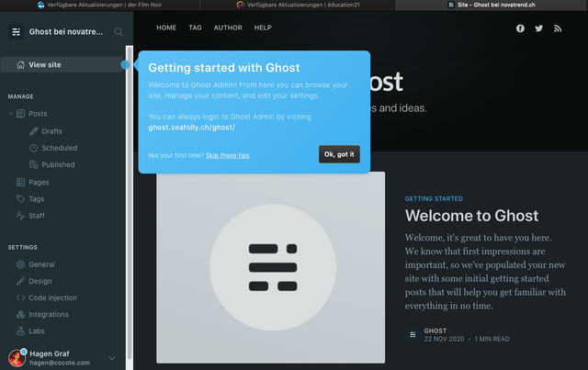
Task: Open the Twitter icon in site header
Action: click(x=539, y=28)
